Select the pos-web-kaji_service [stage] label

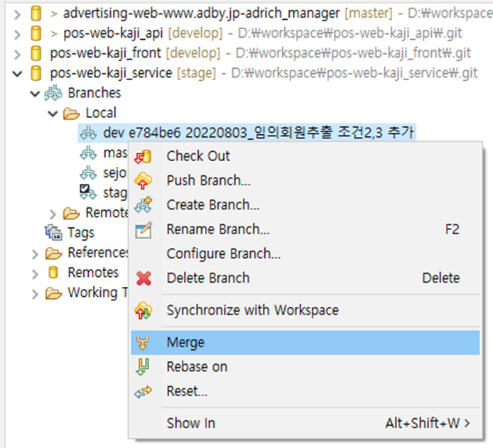tap(133, 74)
